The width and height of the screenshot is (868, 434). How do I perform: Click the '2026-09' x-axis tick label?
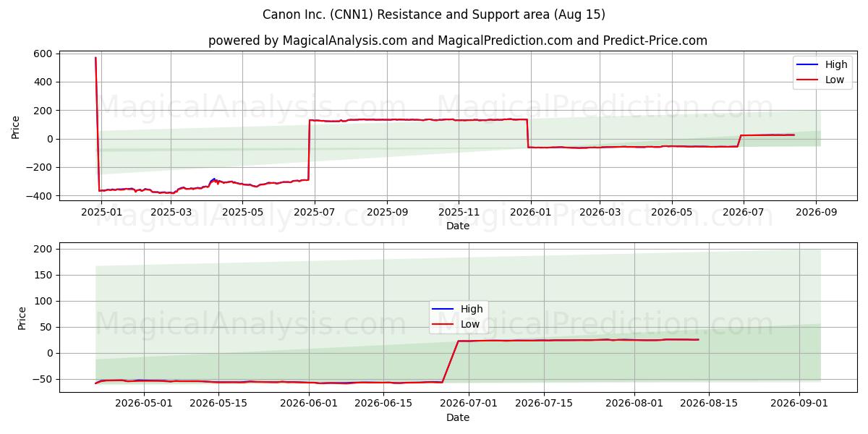coord(816,213)
